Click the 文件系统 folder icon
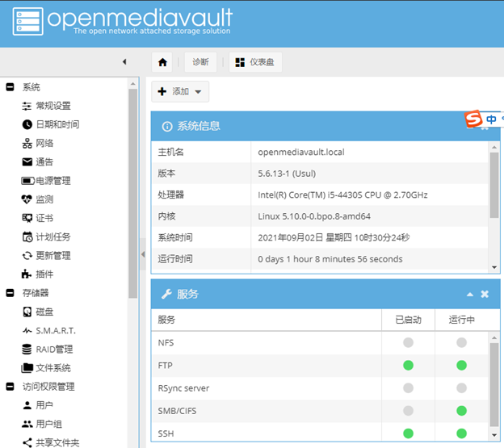 (27, 368)
